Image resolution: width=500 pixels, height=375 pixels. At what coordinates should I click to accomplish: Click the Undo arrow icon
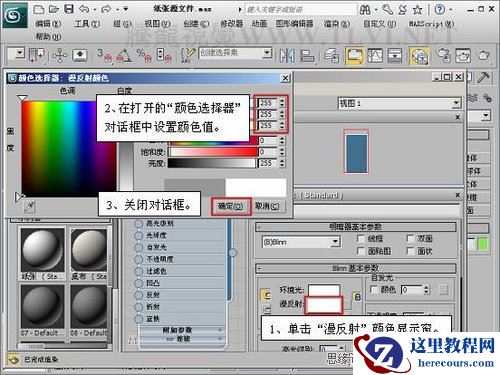[x=84, y=9]
